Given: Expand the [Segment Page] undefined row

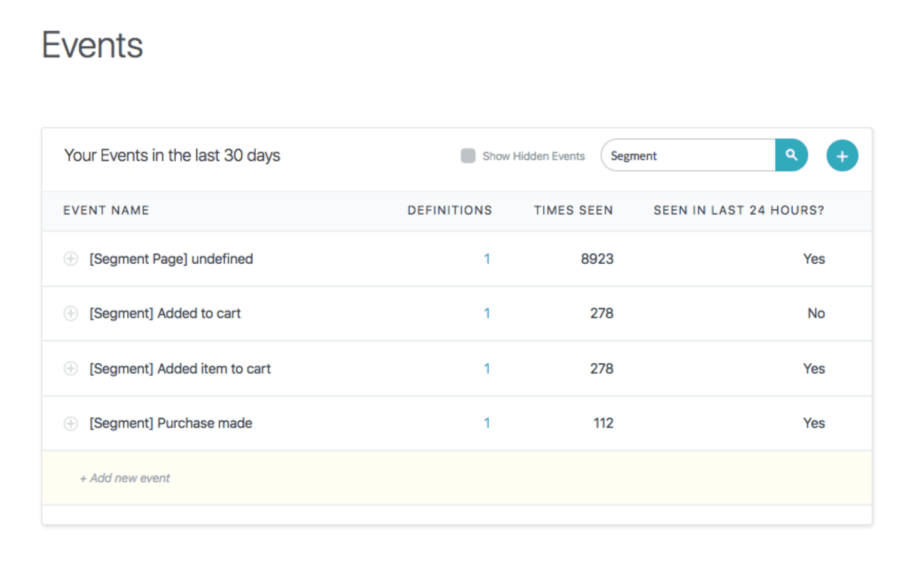Looking at the screenshot, I should pyautogui.click(x=71, y=259).
